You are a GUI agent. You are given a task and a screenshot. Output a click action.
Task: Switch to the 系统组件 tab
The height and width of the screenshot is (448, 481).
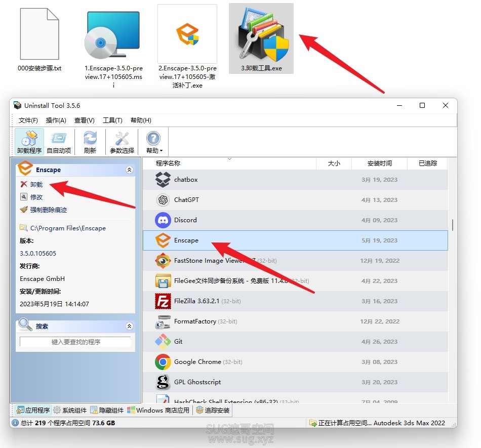[70, 410]
